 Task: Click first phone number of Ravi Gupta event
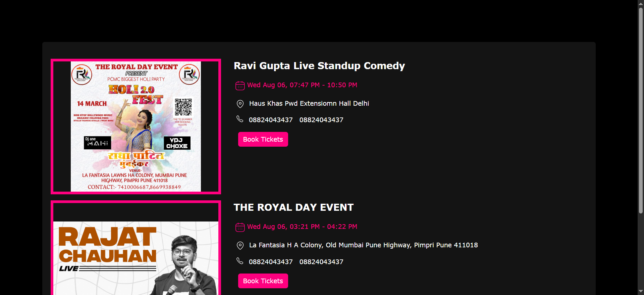point(271,120)
